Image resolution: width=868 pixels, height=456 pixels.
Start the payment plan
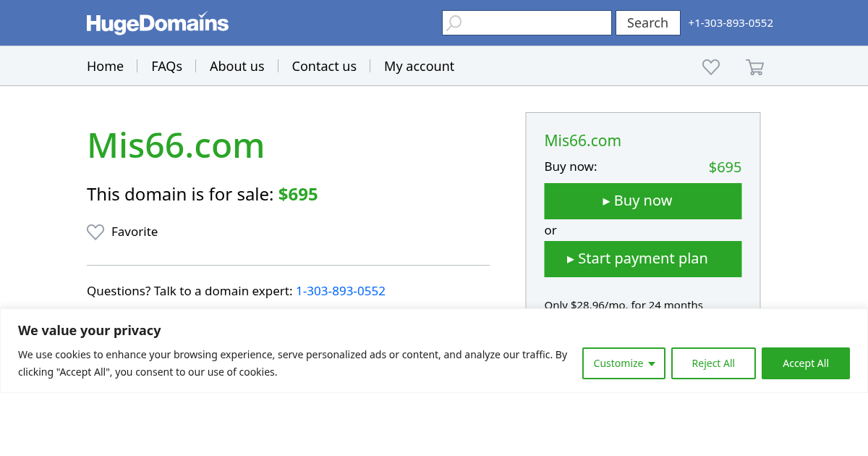pos(642,259)
